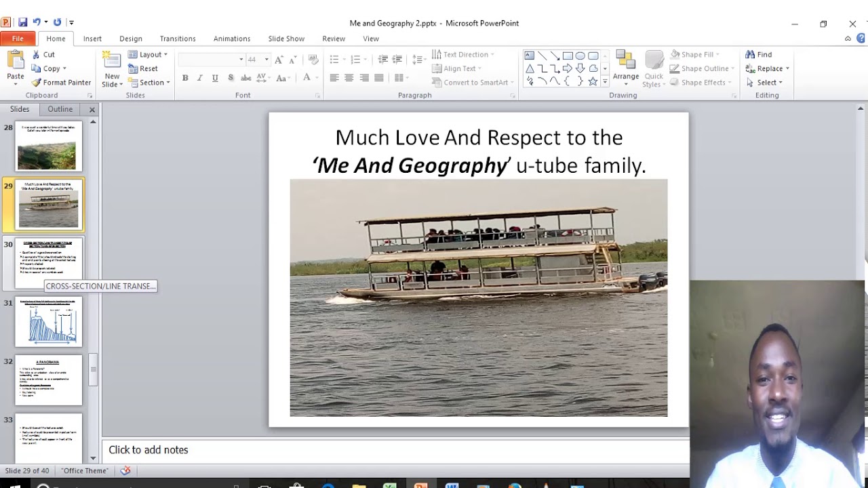The height and width of the screenshot is (488, 868).
Task: Open the Layout dropdown
Action: click(148, 54)
